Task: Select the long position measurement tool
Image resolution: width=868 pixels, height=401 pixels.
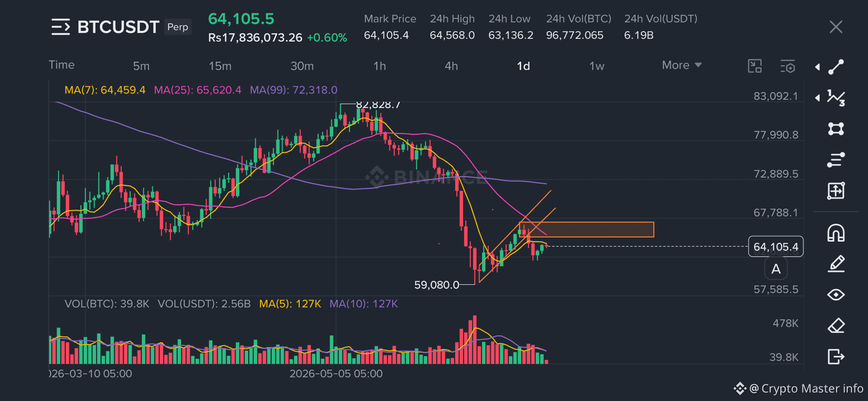Action: tap(836, 191)
